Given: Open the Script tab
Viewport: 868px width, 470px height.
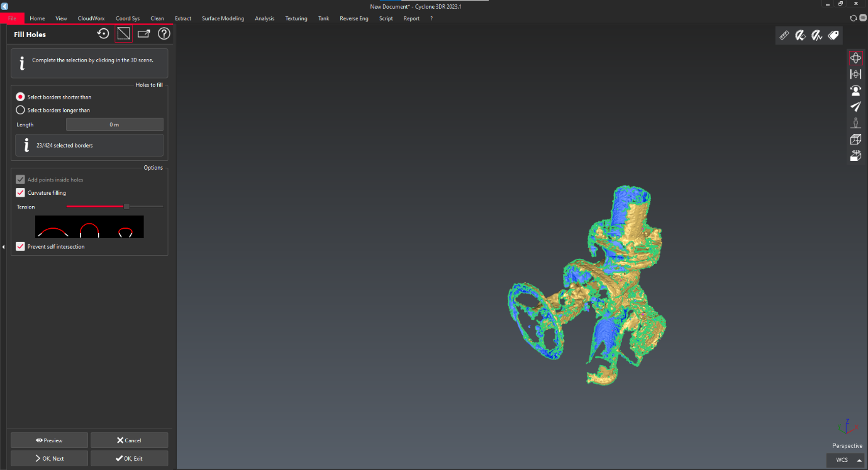Looking at the screenshot, I should pos(386,18).
